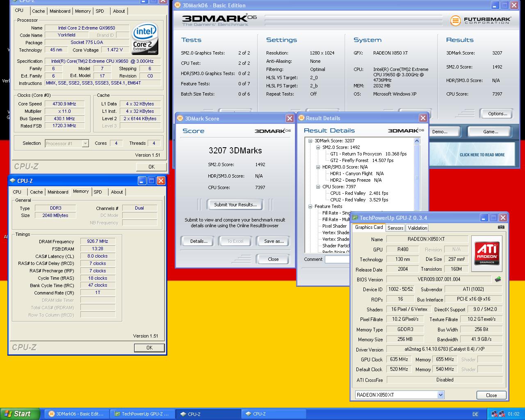Open the Processor #1 selection dropdown
Image resolution: width=525 pixels, height=420 pixels.
coord(85,144)
